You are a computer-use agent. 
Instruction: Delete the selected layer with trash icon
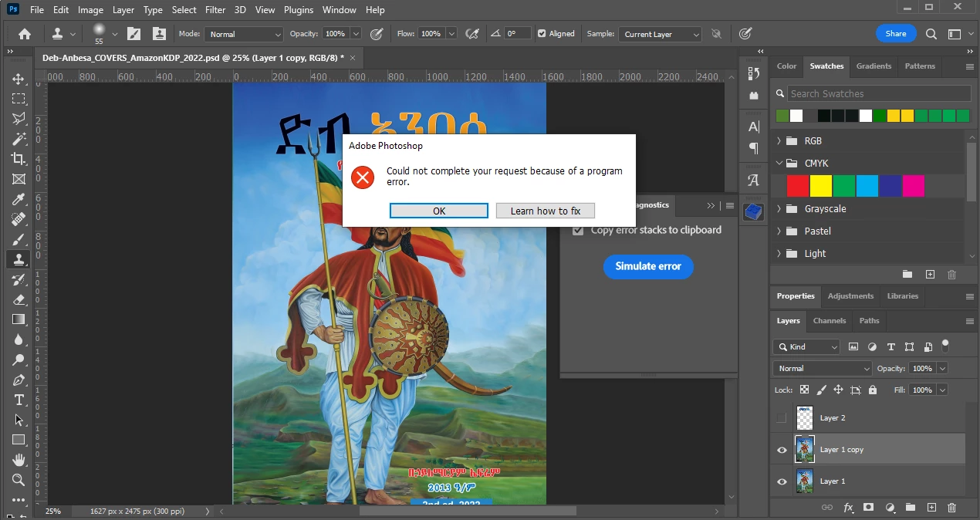(951, 508)
